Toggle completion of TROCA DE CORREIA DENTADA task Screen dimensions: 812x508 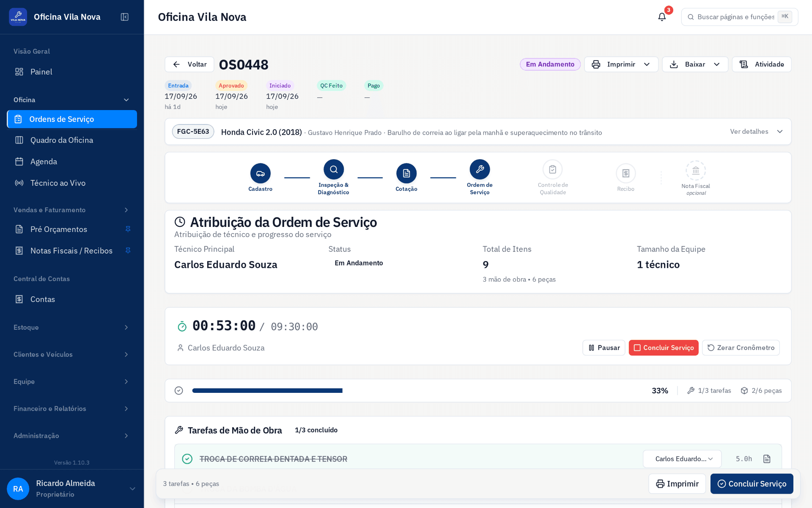[x=187, y=459]
